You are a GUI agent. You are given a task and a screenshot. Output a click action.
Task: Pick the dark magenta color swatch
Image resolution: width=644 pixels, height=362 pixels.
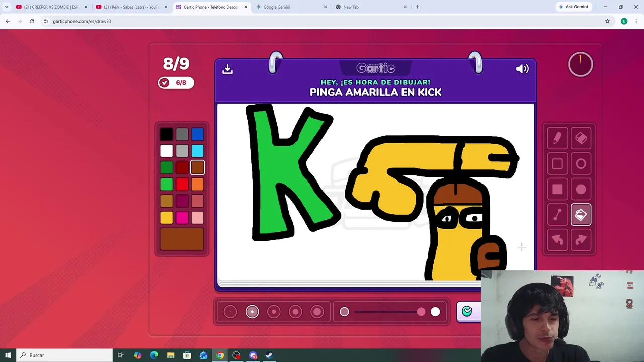click(x=182, y=201)
